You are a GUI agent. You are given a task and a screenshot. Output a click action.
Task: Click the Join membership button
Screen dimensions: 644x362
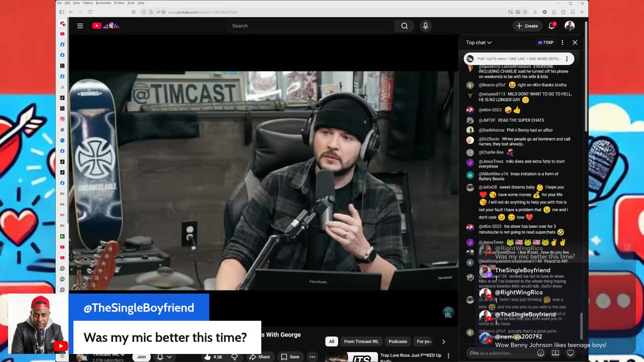coord(141,357)
